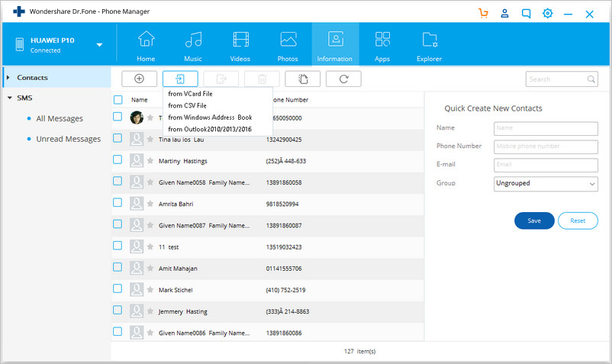Check the box for Amit Mahajan
The width and height of the screenshot is (612, 364).
click(x=118, y=267)
